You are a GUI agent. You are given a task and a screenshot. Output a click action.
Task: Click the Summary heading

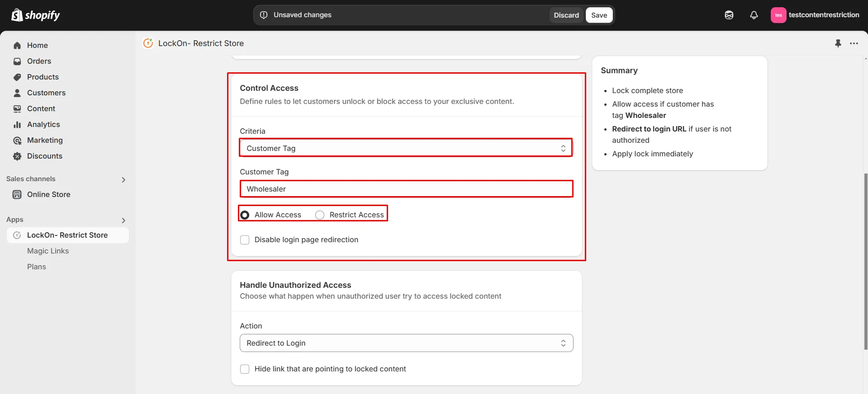click(619, 70)
